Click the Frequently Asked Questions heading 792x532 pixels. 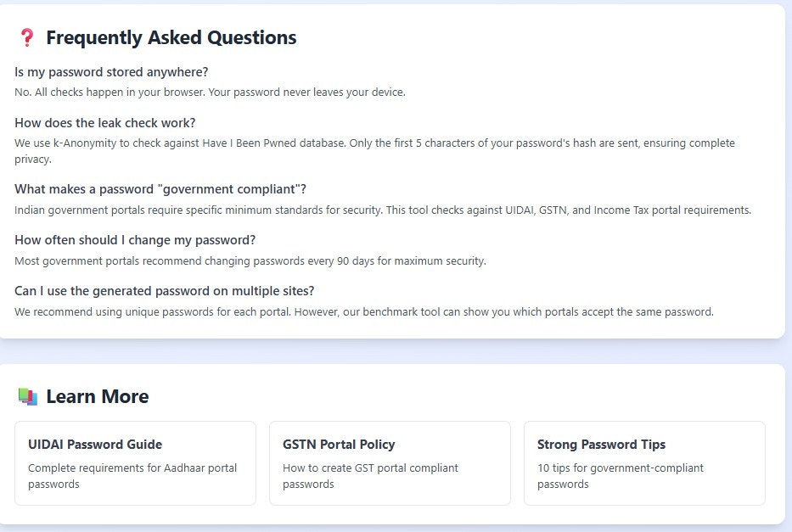(x=171, y=37)
